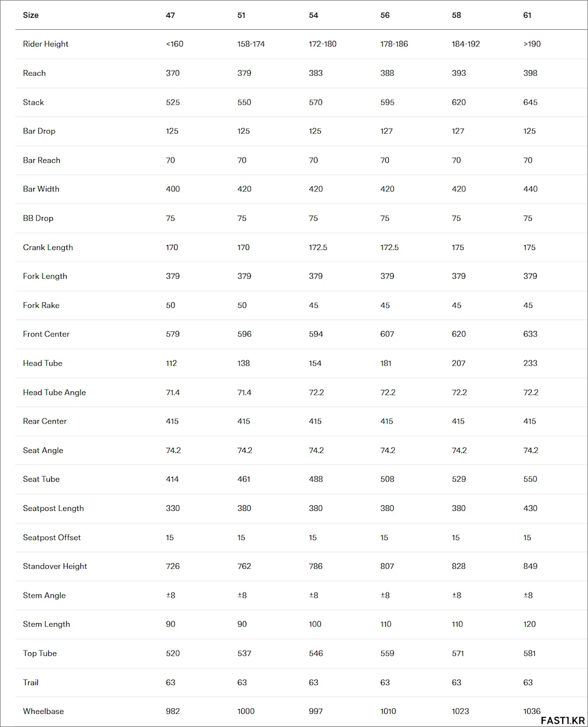
Task: Click the Rider Height row label
Action: 45,44
